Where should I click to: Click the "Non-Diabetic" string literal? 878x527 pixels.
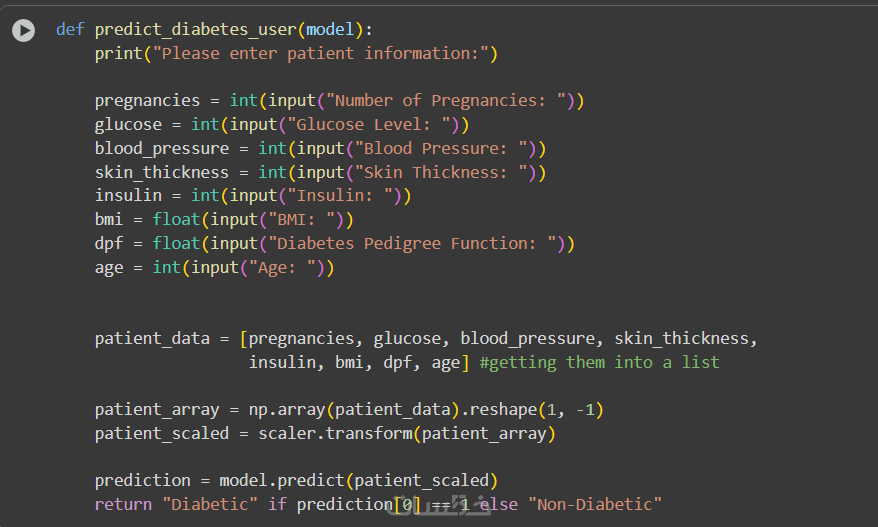(x=594, y=504)
